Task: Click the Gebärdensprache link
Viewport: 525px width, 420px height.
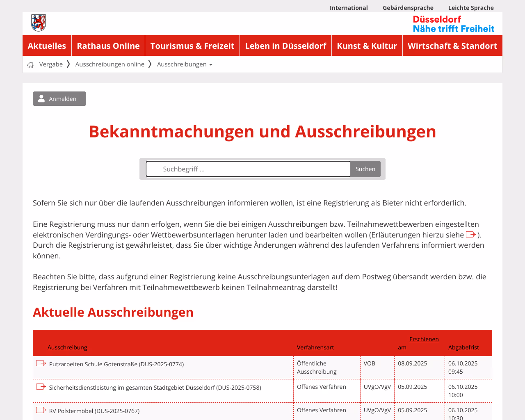Action: point(408,8)
